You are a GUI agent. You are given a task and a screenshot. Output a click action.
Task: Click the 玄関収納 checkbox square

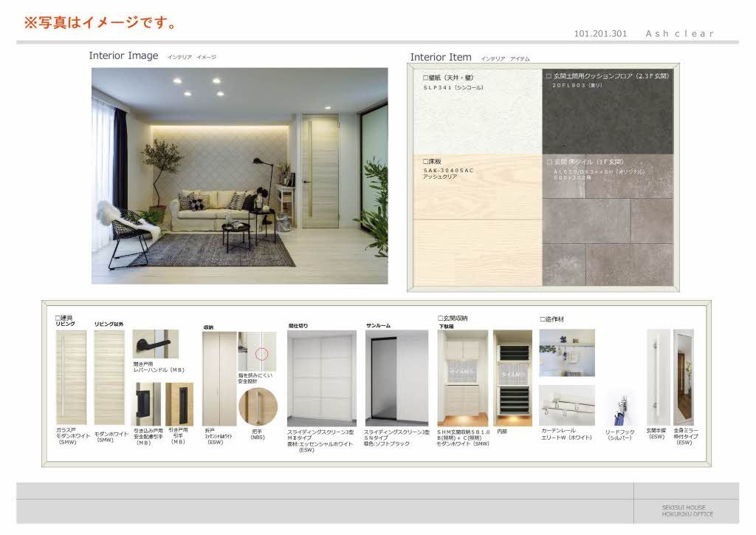[440, 318]
